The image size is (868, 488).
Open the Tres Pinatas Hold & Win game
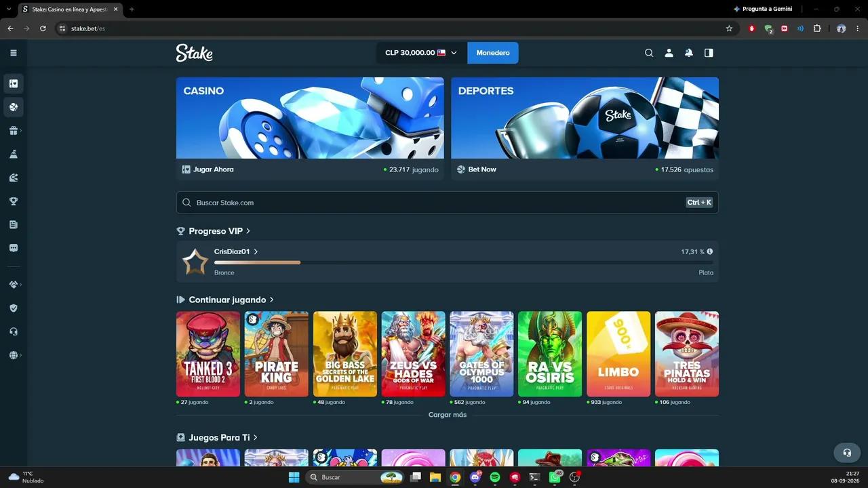[687, 354]
